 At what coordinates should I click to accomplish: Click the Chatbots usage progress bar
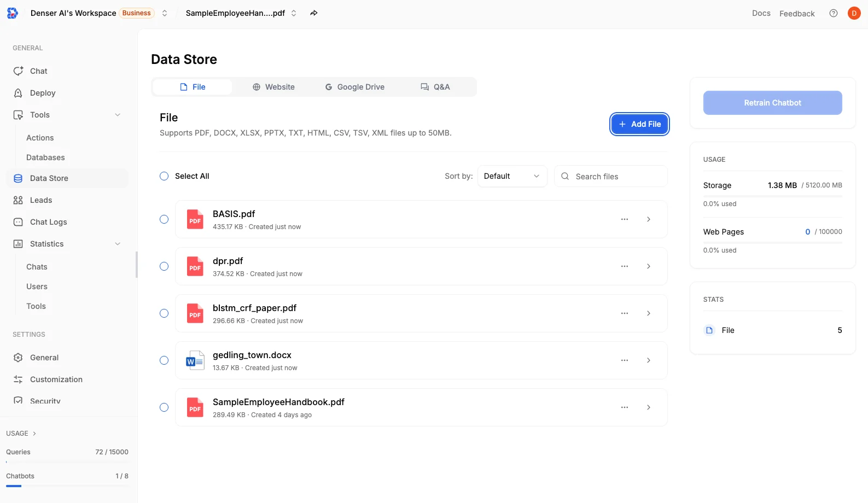(x=67, y=486)
